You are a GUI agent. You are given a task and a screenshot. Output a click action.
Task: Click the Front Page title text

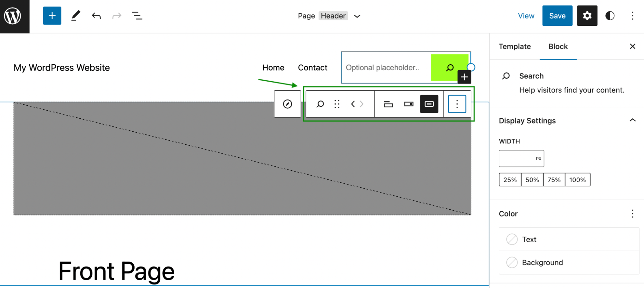click(116, 271)
